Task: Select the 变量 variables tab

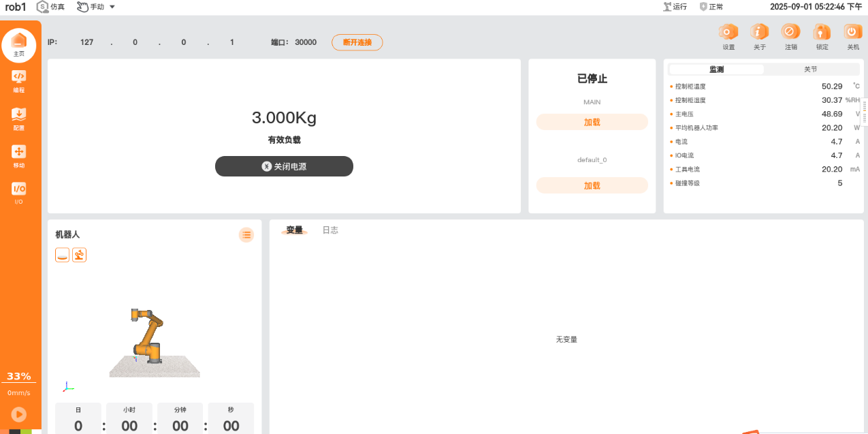Action: pyautogui.click(x=294, y=230)
